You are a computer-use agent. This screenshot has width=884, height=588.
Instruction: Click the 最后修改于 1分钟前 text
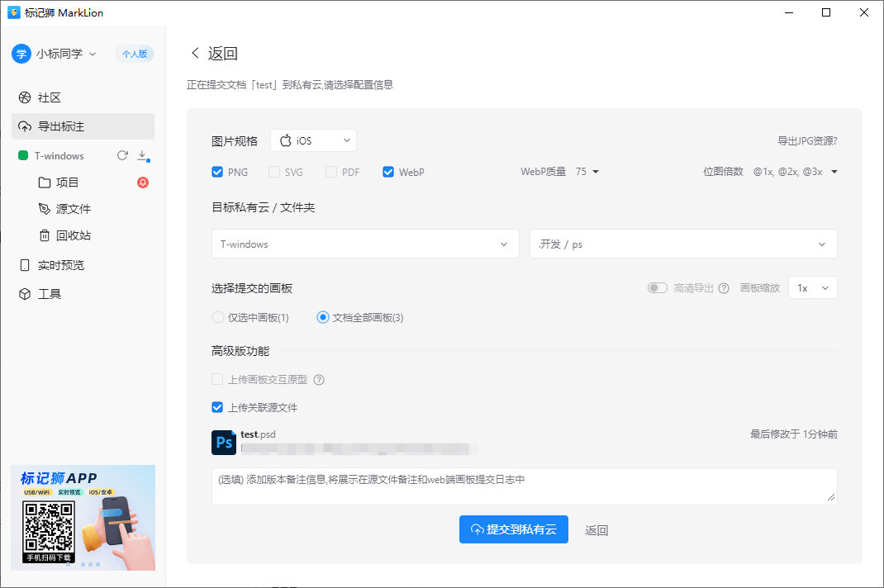[x=794, y=434]
